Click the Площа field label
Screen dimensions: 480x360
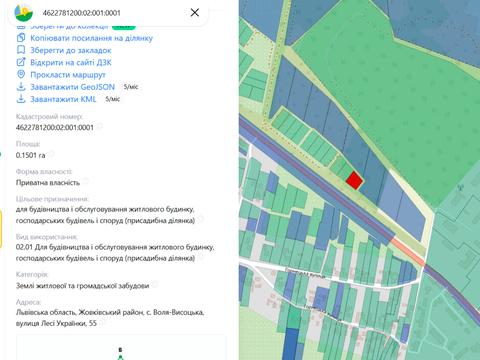click(28, 144)
